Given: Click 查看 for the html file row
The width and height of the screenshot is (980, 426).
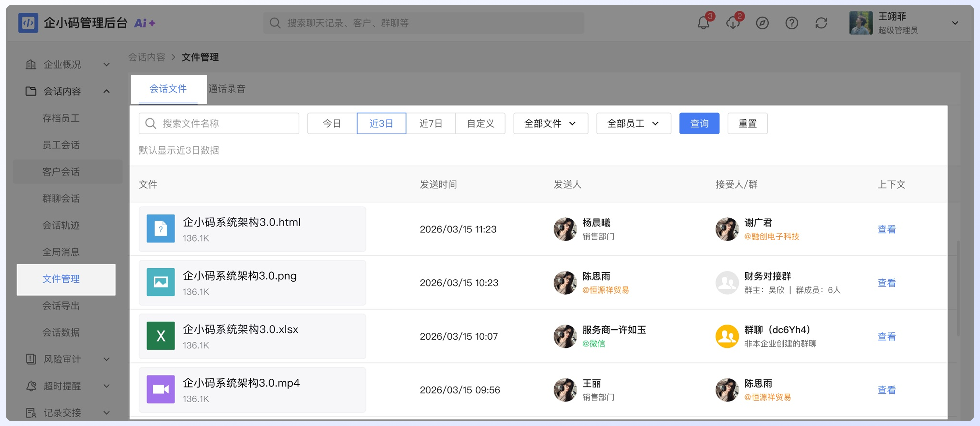Looking at the screenshot, I should [x=886, y=229].
